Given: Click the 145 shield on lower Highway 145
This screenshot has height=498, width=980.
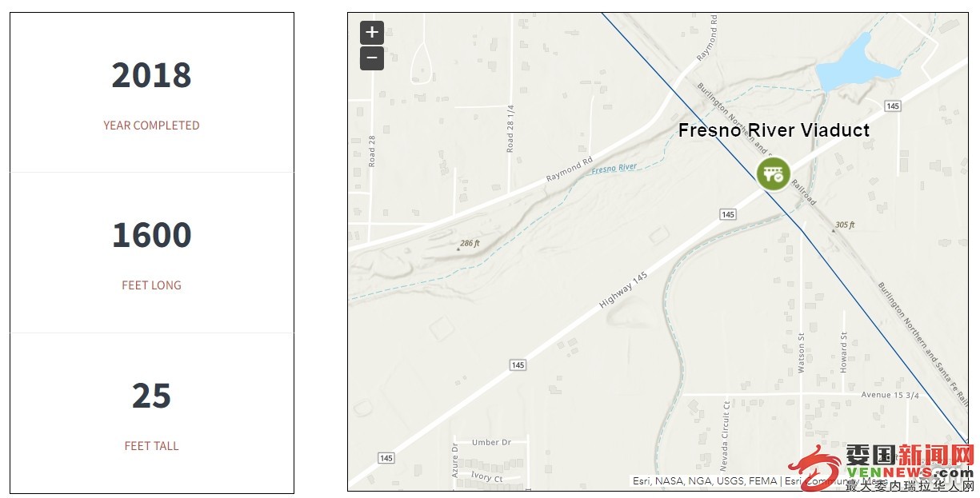Looking at the screenshot, I should click(518, 365).
